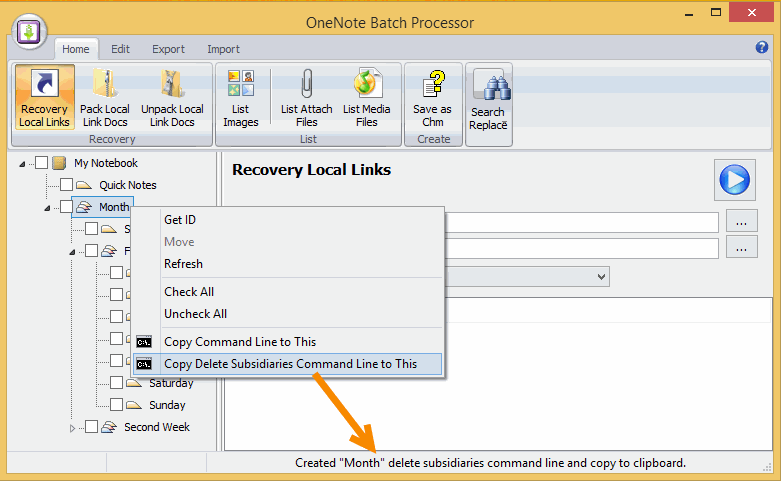Click the Sunday section icon
Viewport: 781px width, 481px height.
coord(134,405)
